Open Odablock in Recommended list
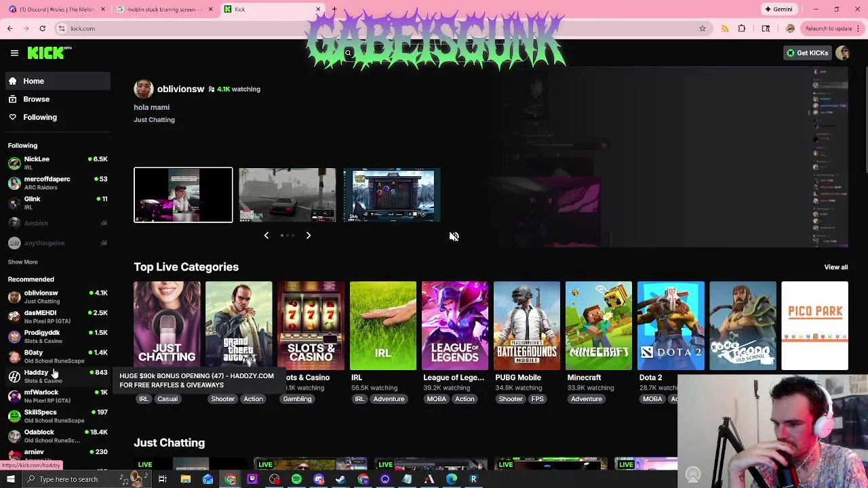 tap(58, 436)
